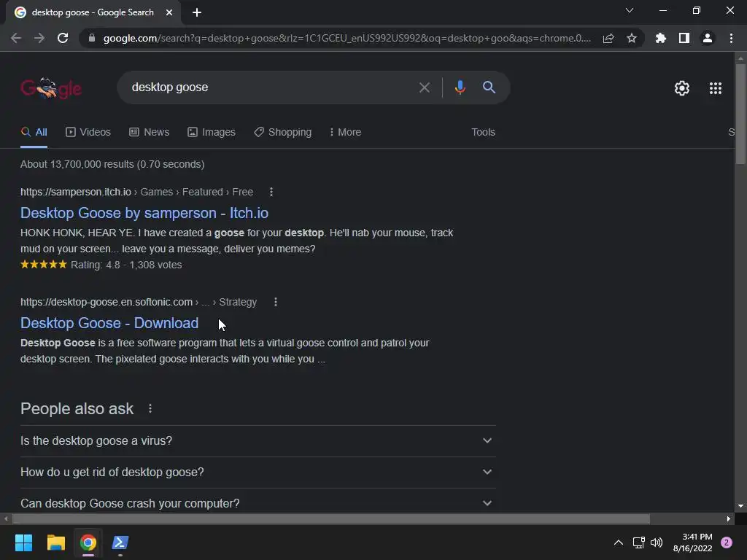
Task: Clear the search box with the X
Action: (424, 87)
